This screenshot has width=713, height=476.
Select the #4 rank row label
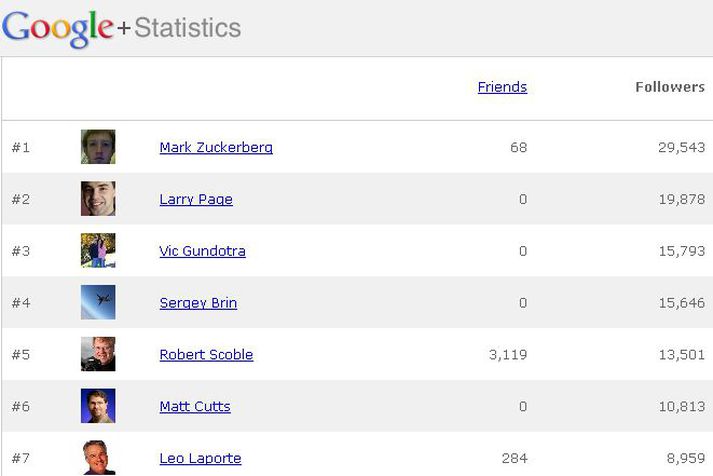(x=21, y=303)
